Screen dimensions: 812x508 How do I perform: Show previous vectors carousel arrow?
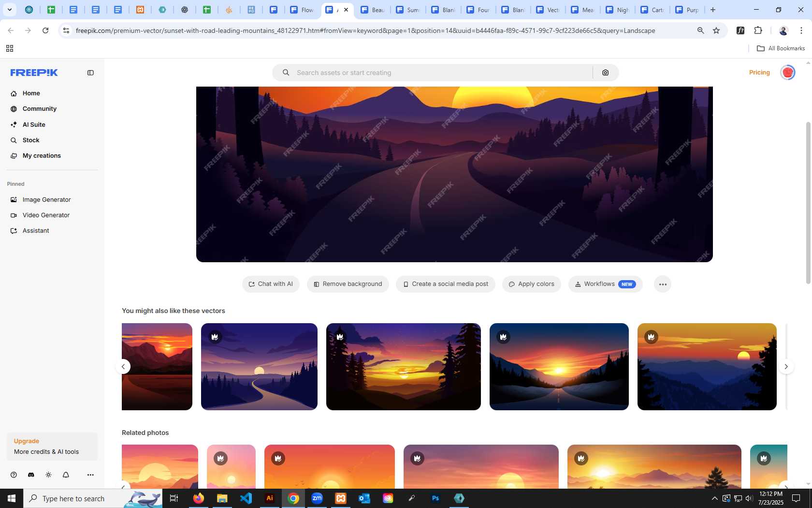pyautogui.click(x=123, y=367)
